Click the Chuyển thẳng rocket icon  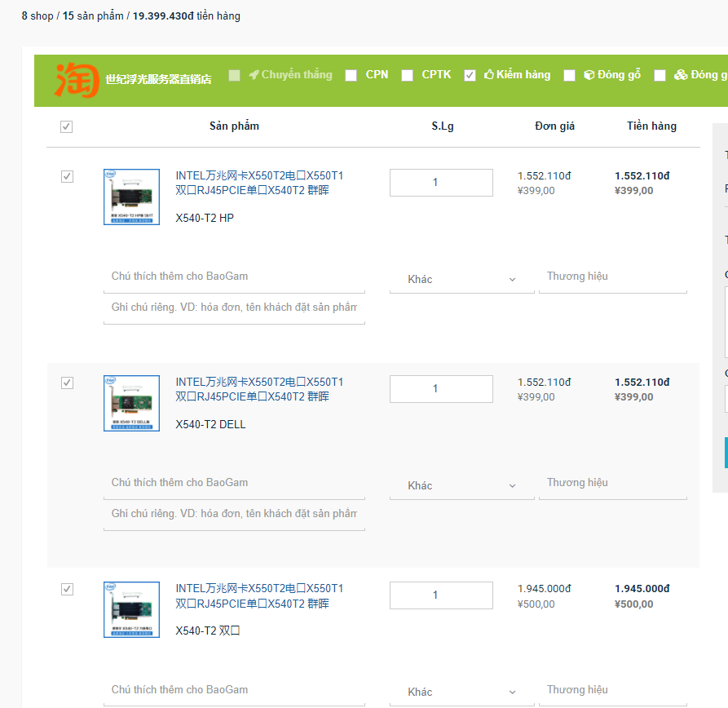pos(254,75)
